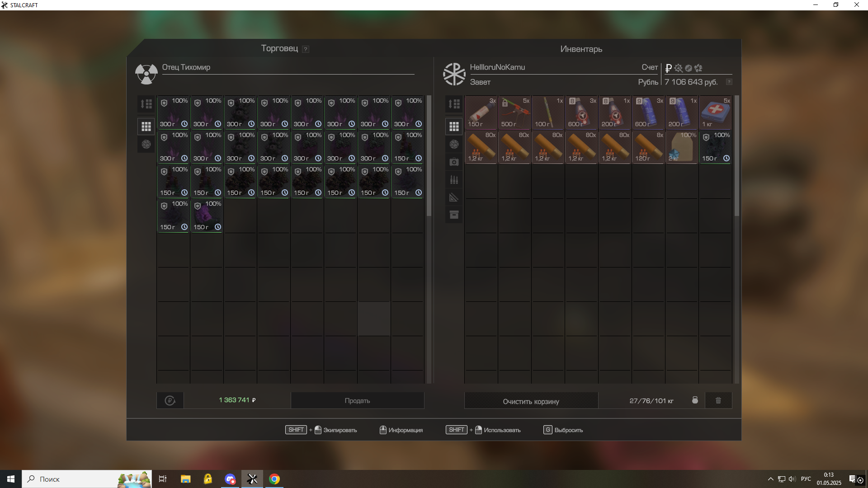Image resolution: width=868 pixels, height=488 pixels.
Task: Click the Использовать hint label
Action: pyautogui.click(x=502, y=430)
